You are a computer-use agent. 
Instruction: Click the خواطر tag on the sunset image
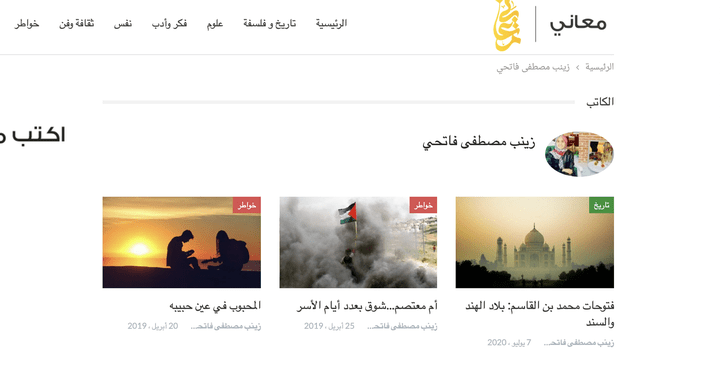(247, 205)
